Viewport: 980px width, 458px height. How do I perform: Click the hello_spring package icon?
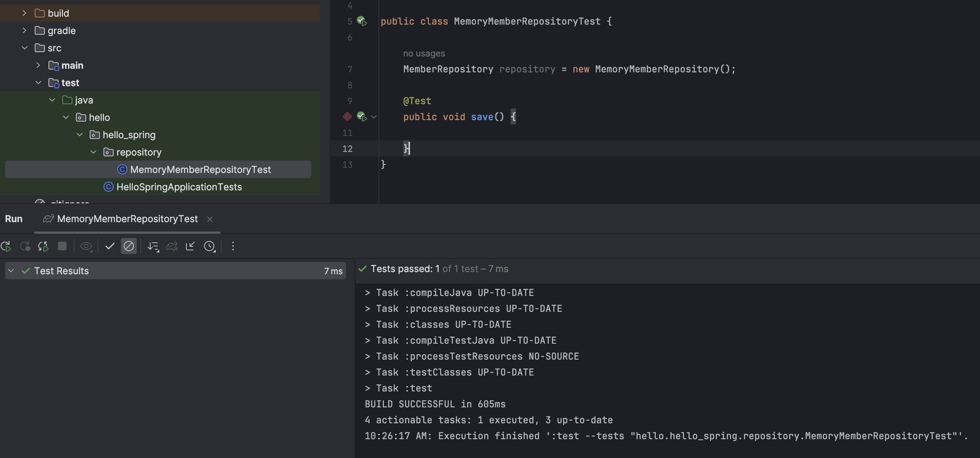(x=95, y=135)
